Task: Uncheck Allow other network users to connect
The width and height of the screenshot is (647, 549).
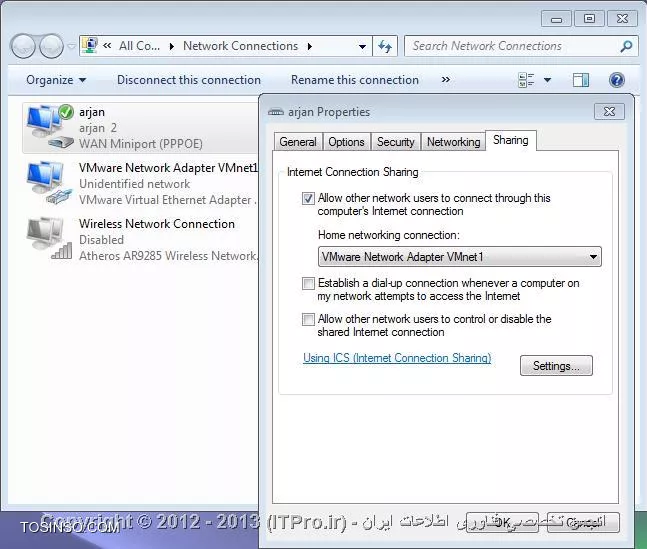Action: (308, 199)
